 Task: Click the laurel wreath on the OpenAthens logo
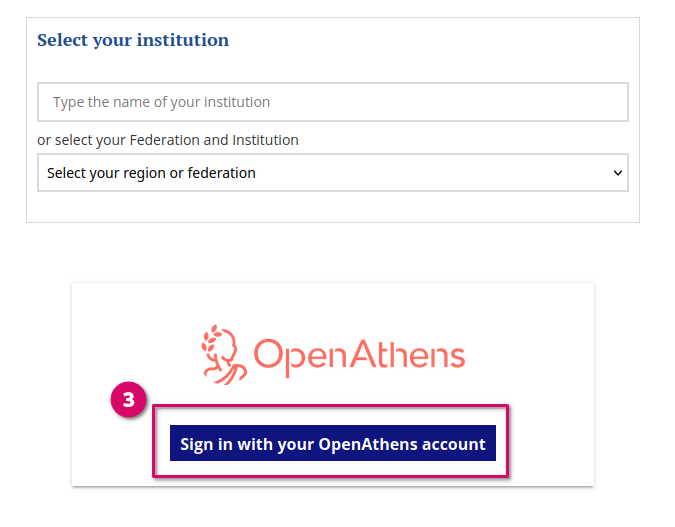(x=211, y=340)
